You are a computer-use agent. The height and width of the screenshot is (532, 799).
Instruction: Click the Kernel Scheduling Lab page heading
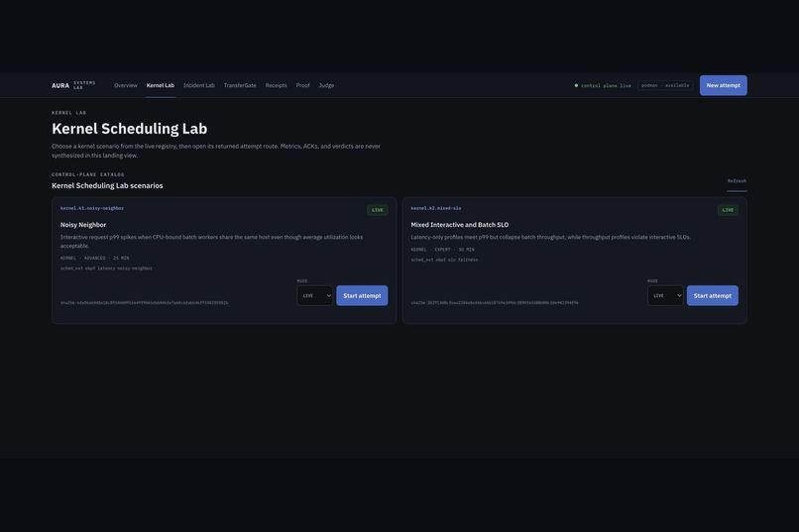coord(130,129)
